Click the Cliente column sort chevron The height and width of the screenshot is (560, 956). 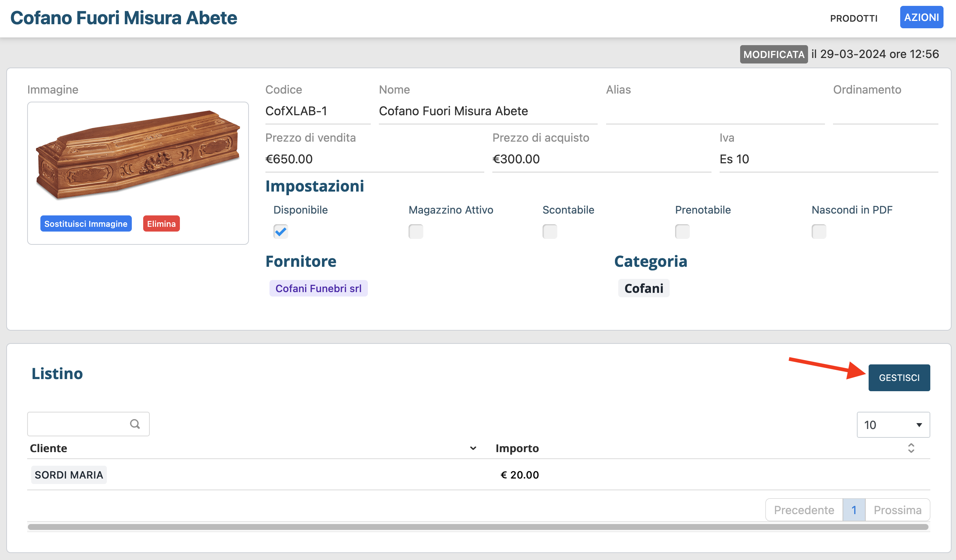click(x=473, y=448)
